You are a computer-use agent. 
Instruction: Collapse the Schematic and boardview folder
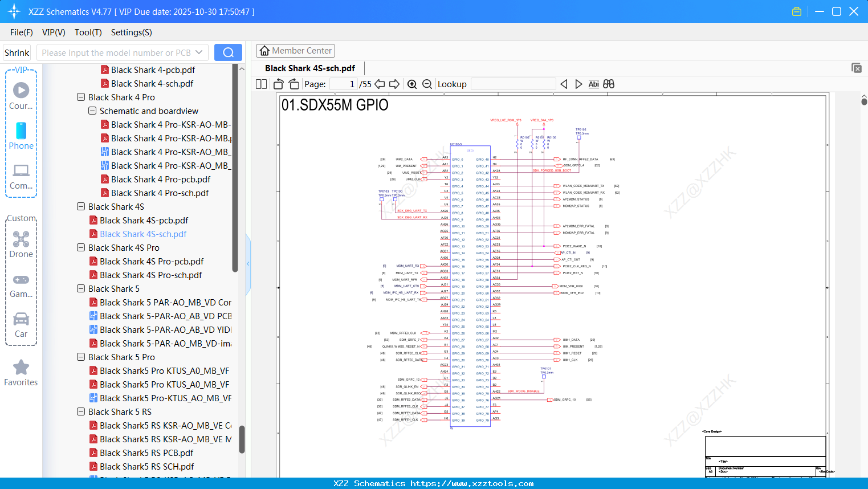92,111
